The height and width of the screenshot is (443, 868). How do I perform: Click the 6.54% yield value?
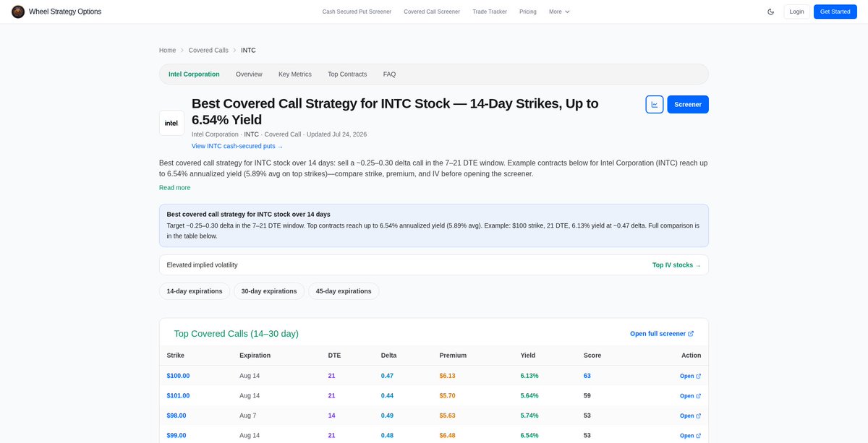pyautogui.click(x=529, y=436)
